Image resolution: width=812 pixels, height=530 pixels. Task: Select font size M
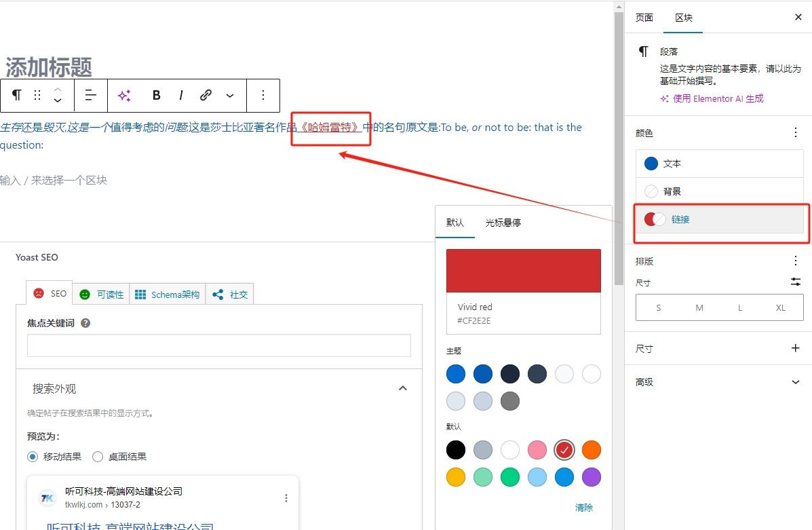click(699, 307)
